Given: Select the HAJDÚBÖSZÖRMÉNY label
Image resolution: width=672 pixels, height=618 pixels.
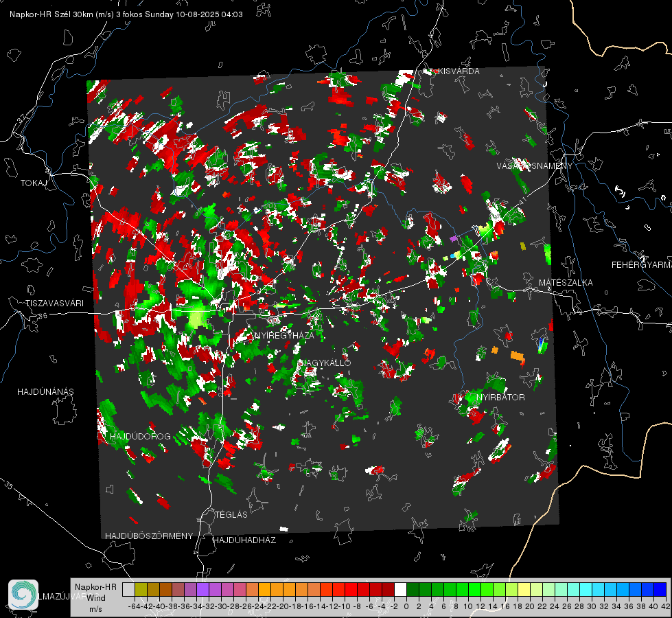Looking at the screenshot, I should point(149,536).
